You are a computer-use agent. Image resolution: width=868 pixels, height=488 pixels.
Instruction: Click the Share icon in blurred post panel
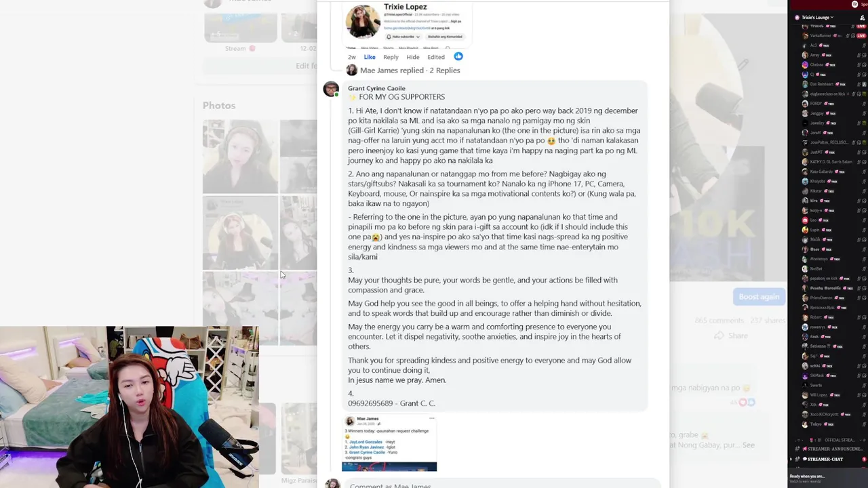(719, 335)
